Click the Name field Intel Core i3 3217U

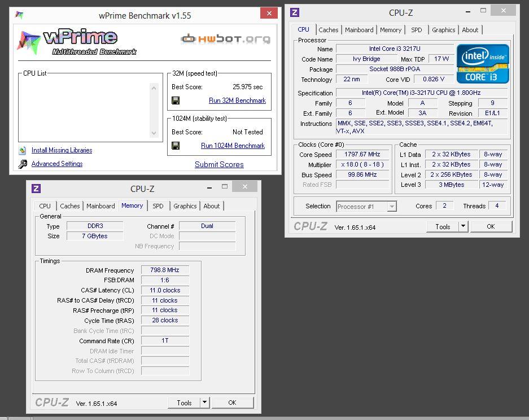(x=395, y=49)
